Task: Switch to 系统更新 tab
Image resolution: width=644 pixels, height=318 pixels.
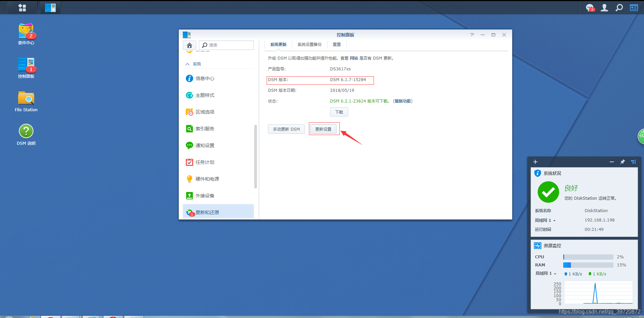Action: click(x=278, y=45)
